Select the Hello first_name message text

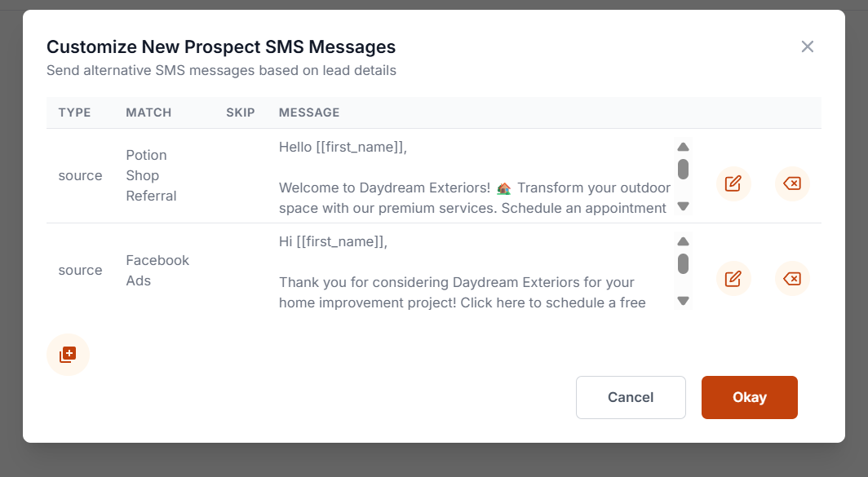[x=343, y=147]
